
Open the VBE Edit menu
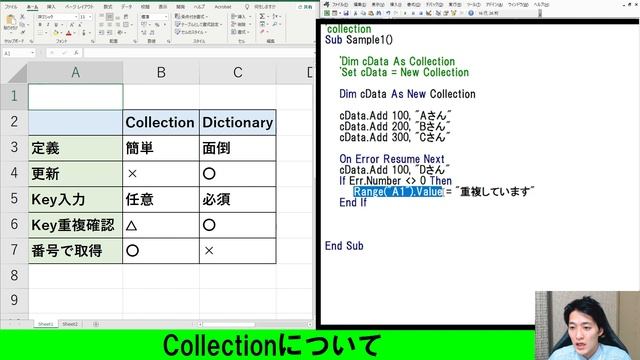[360, 4]
